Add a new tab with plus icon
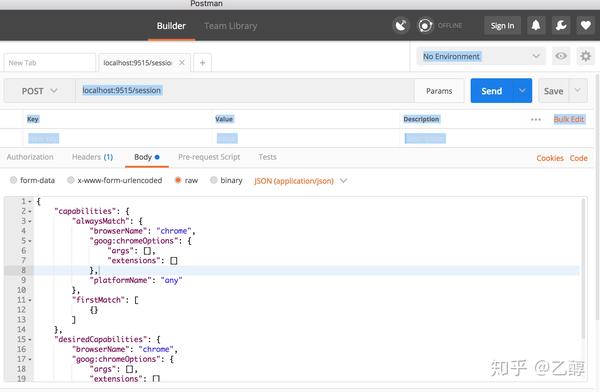 [x=202, y=63]
